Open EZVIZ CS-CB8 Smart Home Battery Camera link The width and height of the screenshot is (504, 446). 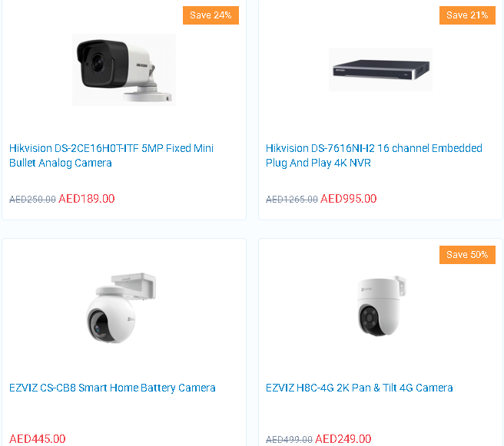[112, 388]
